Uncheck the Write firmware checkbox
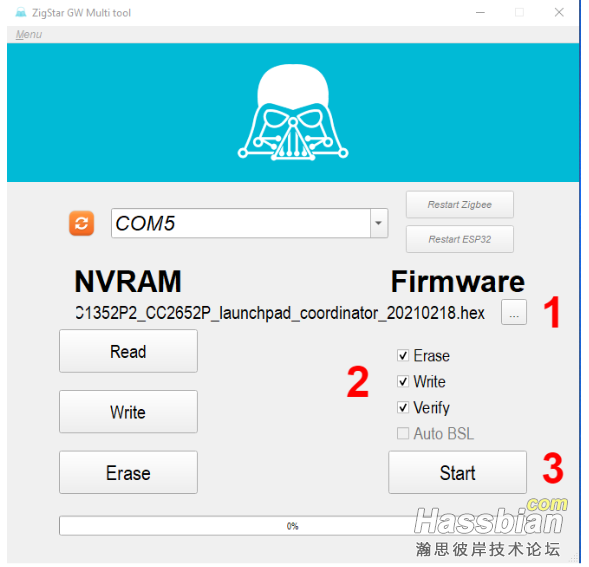Screen dimensions: 589x567 [x=403, y=382]
